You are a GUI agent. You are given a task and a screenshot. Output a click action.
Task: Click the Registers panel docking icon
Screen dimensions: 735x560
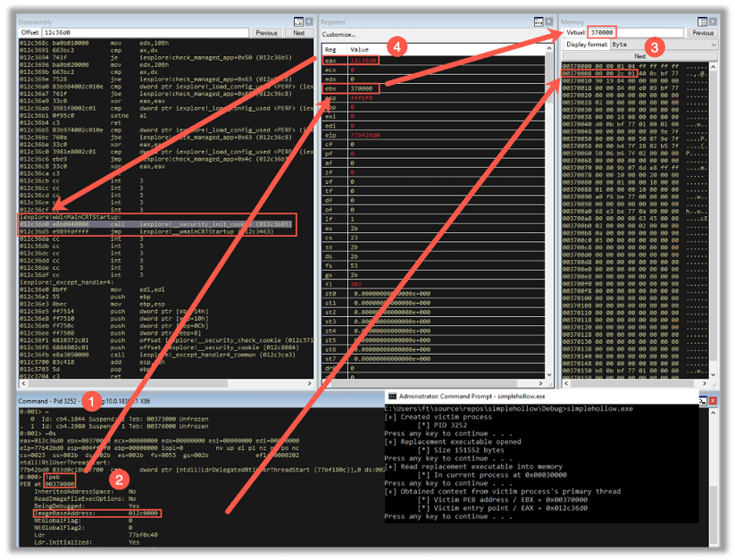[539, 21]
